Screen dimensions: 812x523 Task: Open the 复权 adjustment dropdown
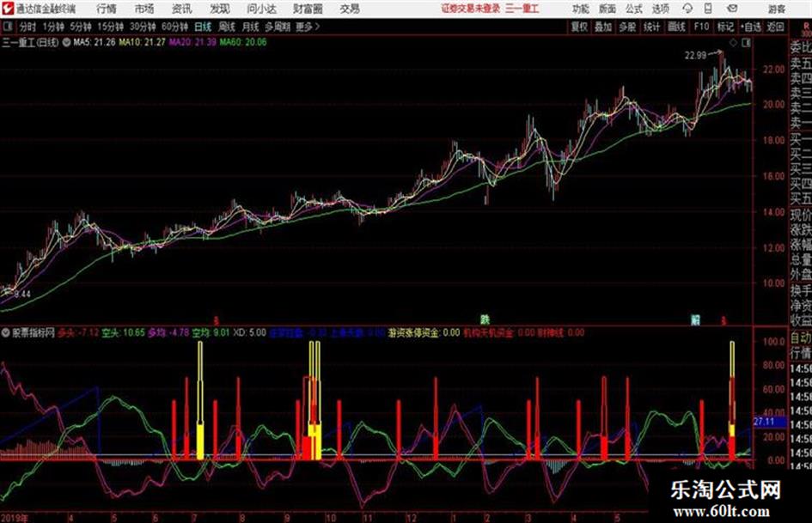579,27
